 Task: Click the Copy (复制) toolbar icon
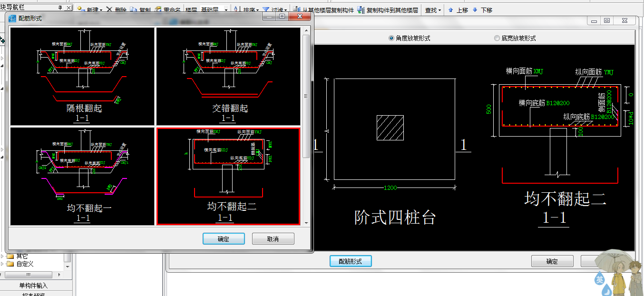(134, 10)
